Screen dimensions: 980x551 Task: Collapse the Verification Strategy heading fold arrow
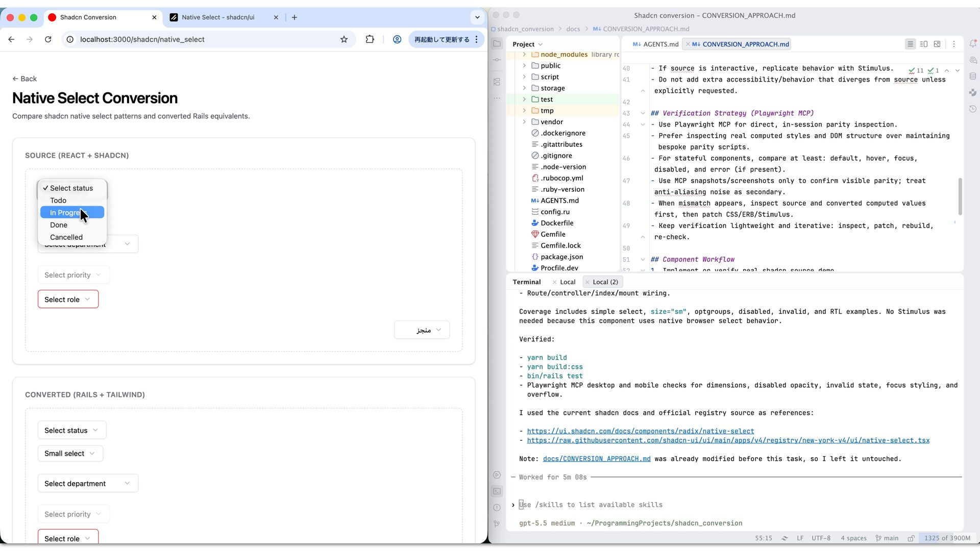coord(643,113)
